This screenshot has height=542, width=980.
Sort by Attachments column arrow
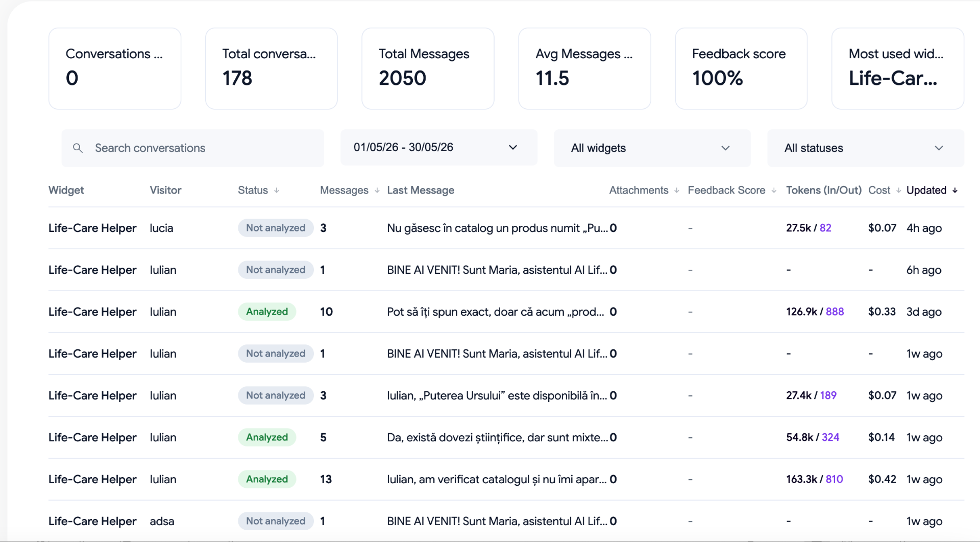677,191
